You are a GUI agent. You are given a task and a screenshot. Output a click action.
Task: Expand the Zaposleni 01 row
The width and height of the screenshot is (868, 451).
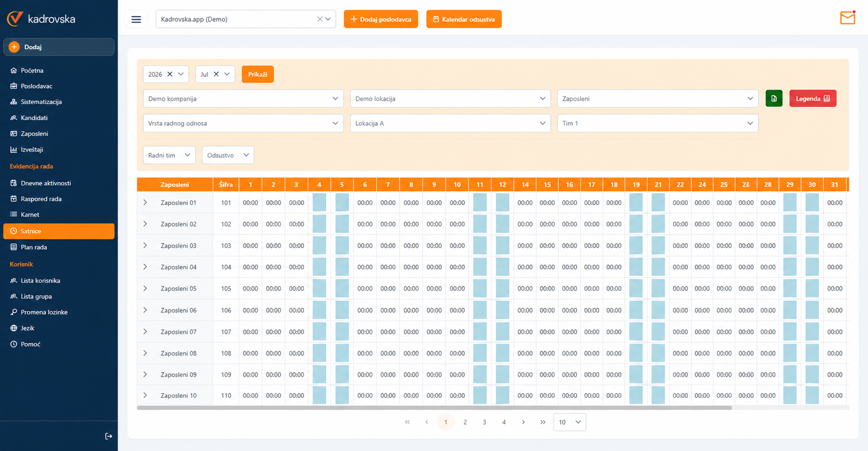tap(145, 203)
